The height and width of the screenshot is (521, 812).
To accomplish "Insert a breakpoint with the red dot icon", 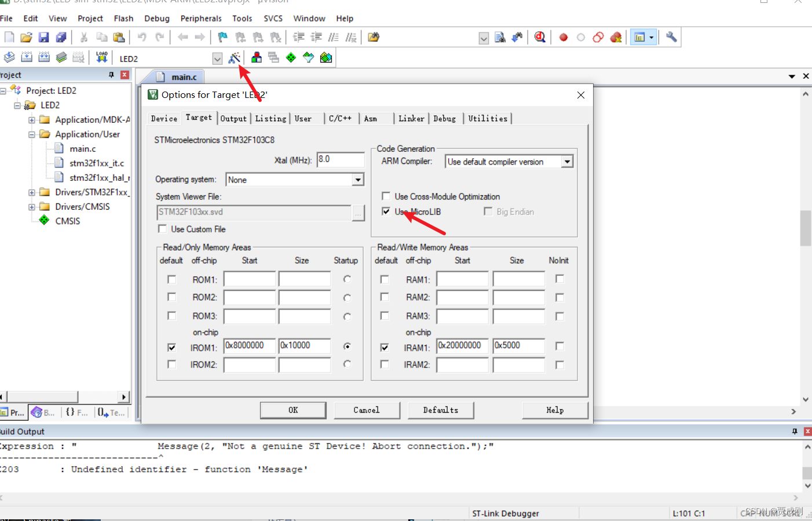I will point(563,38).
